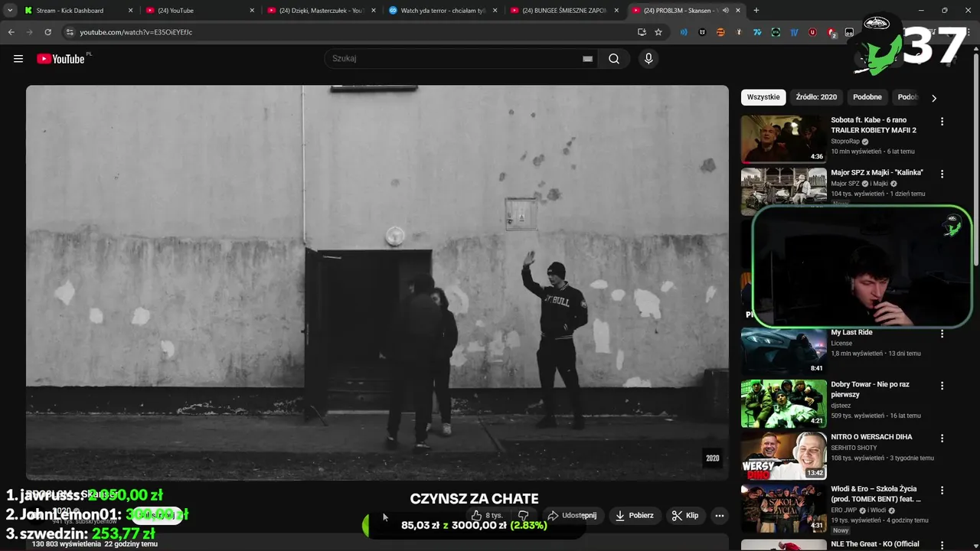This screenshot has width=980, height=551.
Task: Open options menu for My Last Ride
Action: [942, 334]
